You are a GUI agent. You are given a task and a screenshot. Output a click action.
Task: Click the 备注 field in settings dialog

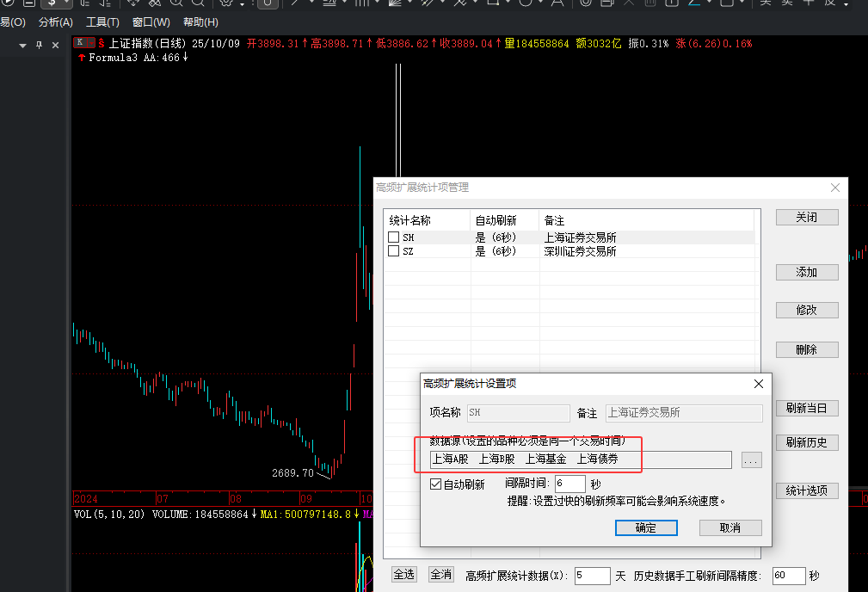(684, 413)
